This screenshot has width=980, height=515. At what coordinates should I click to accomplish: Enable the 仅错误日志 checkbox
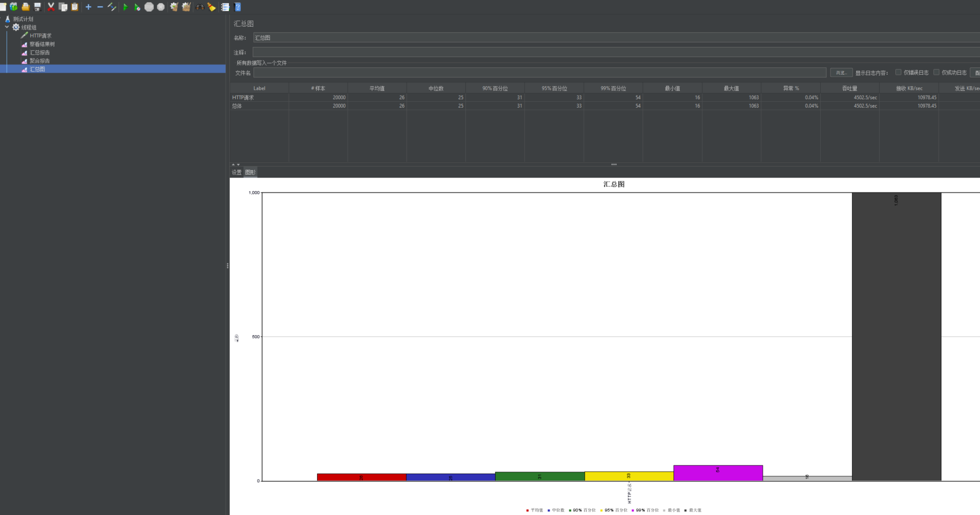point(899,72)
